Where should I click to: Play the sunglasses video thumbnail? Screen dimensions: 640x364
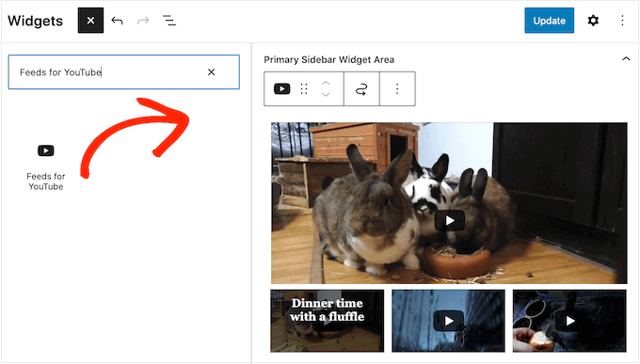click(569, 321)
